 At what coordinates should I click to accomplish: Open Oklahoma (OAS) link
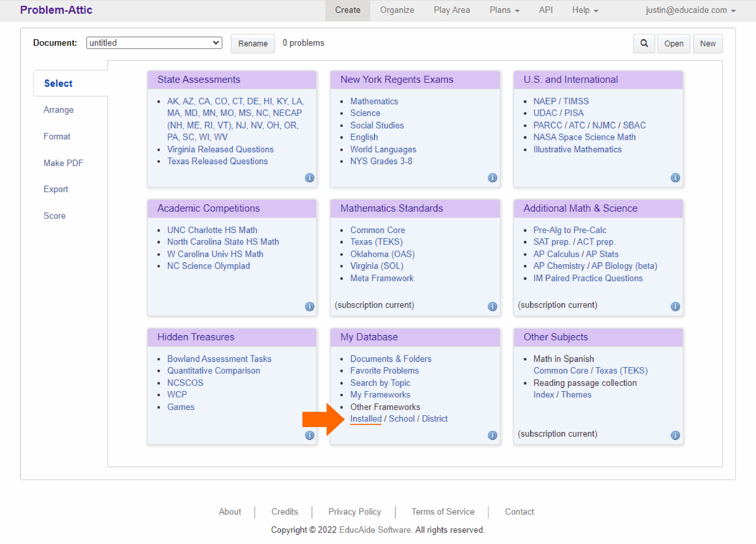tap(382, 254)
